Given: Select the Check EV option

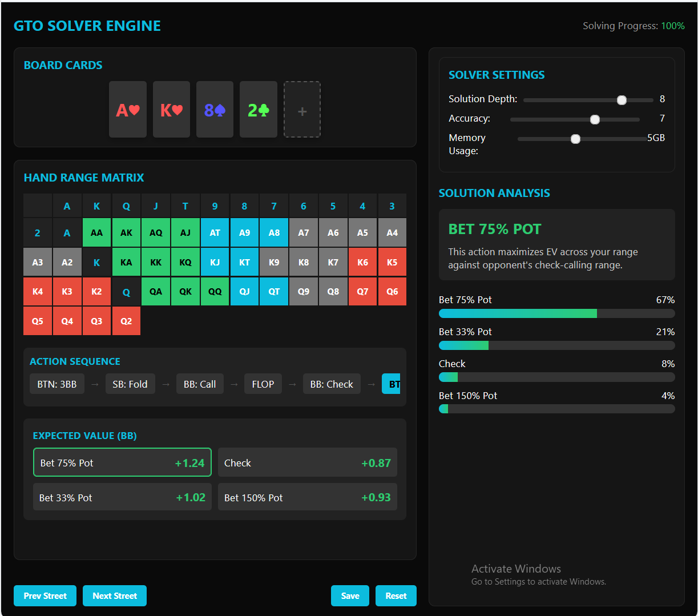Looking at the screenshot, I should [x=308, y=462].
